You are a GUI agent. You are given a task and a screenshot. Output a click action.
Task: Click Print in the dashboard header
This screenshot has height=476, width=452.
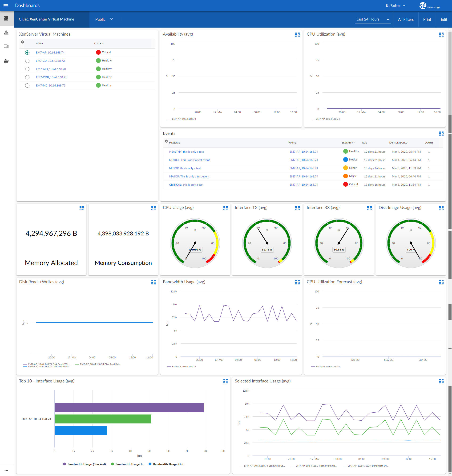tap(427, 19)
